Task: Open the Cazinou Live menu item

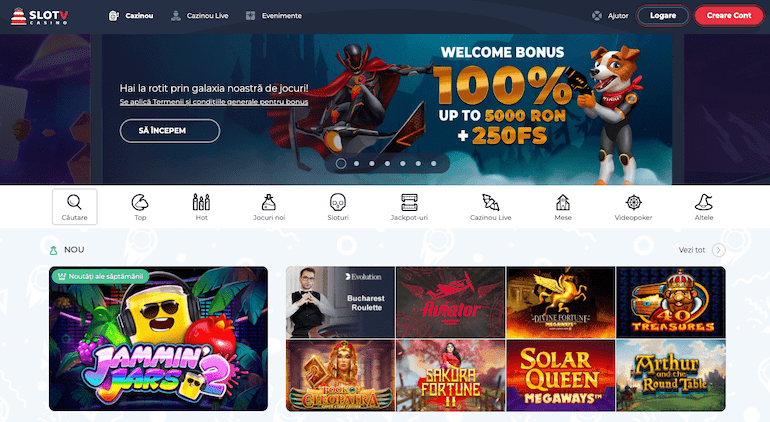Action: pyautogui.click(x=199, y=16)
